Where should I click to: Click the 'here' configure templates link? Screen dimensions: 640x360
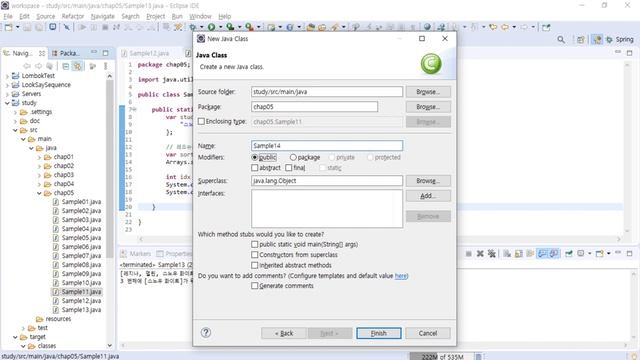pos(401,276)
